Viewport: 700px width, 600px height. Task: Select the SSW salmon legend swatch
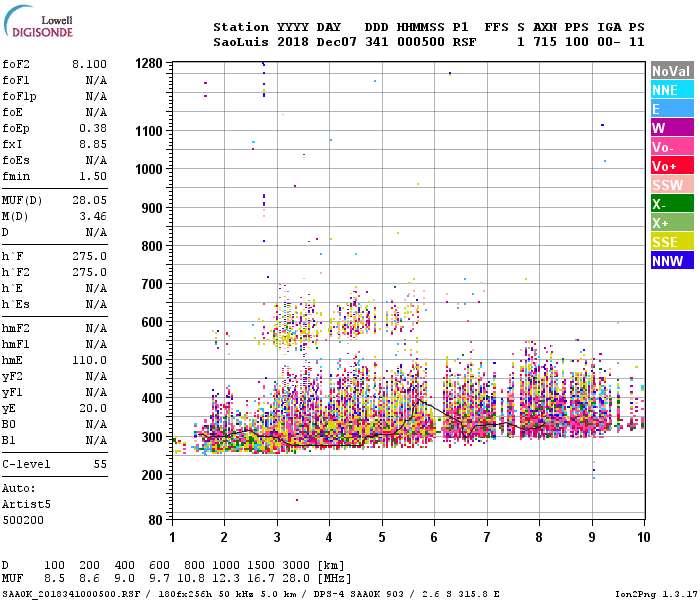click(x=672, y=185)
